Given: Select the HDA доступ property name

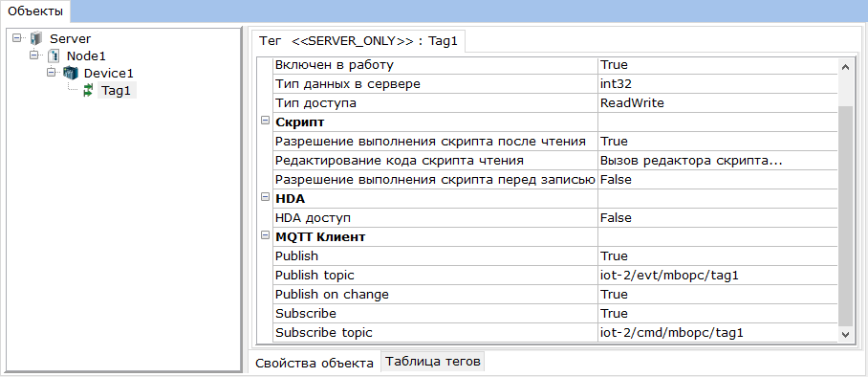Looking at the screenshot, I should click(x=313, y=218).
